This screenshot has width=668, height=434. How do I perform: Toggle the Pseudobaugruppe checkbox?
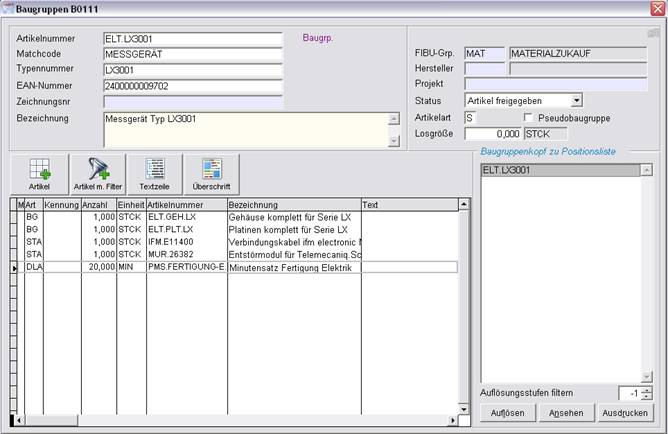(529, 118)
